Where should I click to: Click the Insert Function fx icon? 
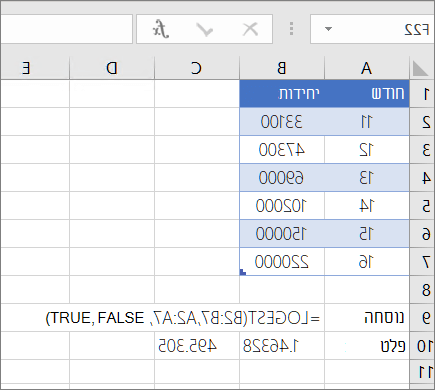coord(161,29)
